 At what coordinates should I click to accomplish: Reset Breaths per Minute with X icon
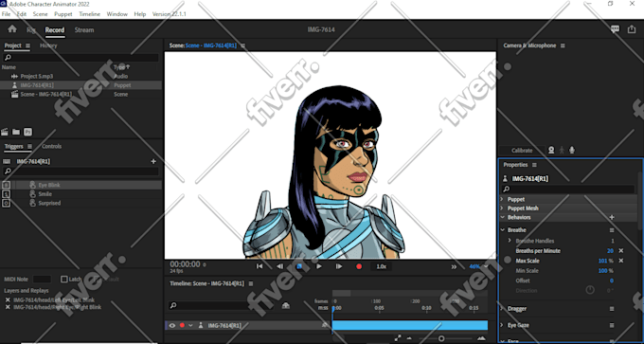[x=621, y=251]
